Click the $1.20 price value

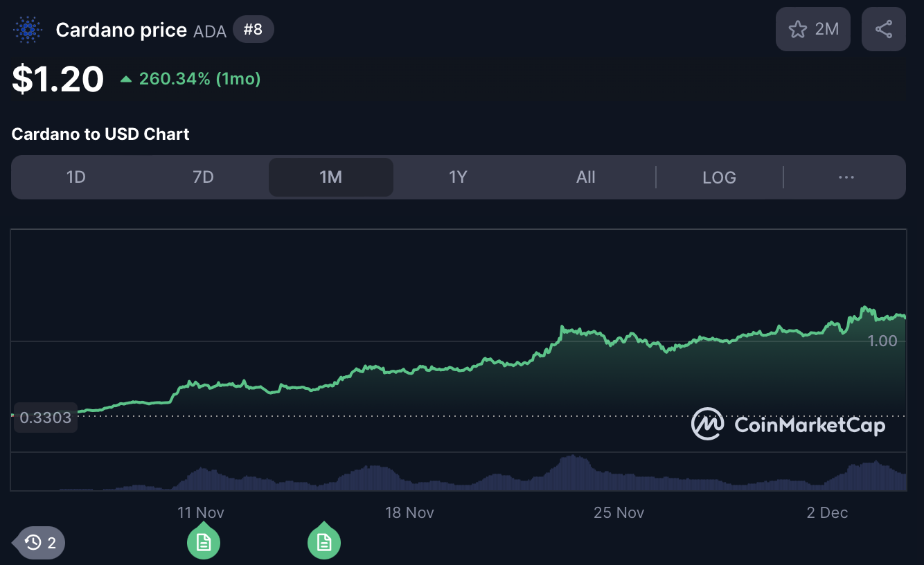[x=57, y=79]
